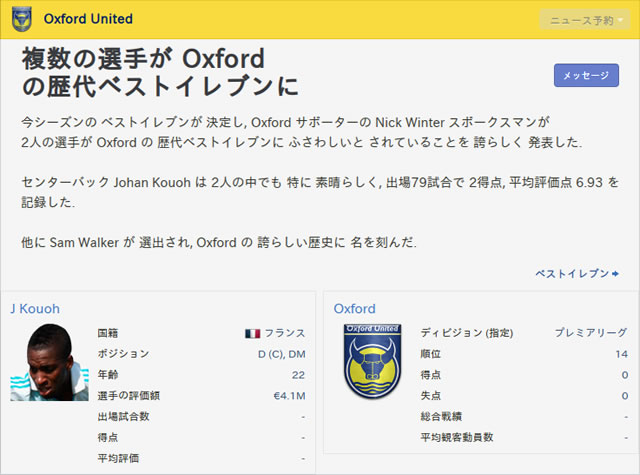Select the D (C), DM position value
Image resolution: width=640 pixels, height=475 pixels.
pyautogui.click(x=282, y=354)
